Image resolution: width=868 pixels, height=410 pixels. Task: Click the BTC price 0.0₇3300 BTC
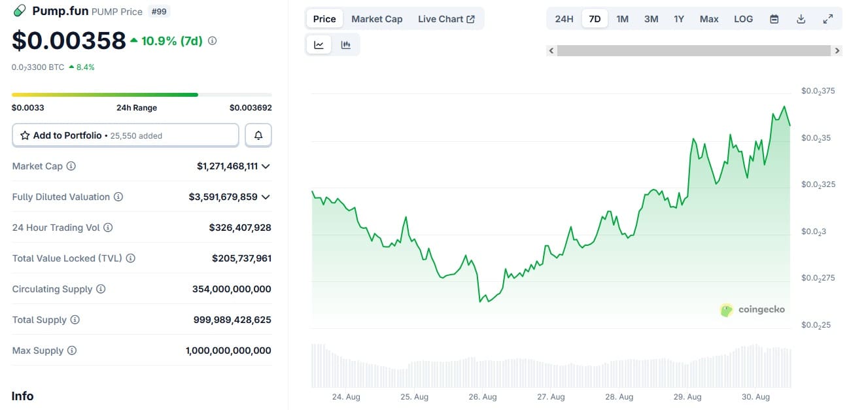(38, 67)
